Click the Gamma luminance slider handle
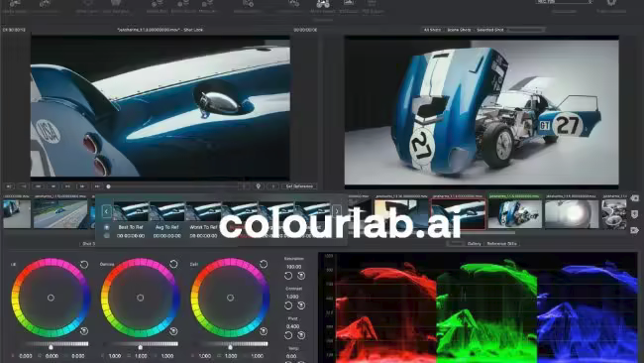644x363 pixels. coord(141,347)
